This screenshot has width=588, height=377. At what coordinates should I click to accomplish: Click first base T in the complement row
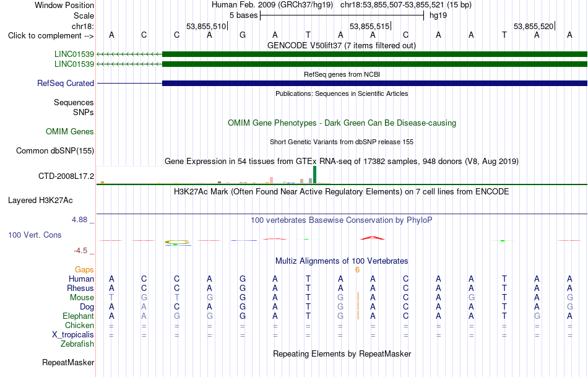[x=308, y=35]
